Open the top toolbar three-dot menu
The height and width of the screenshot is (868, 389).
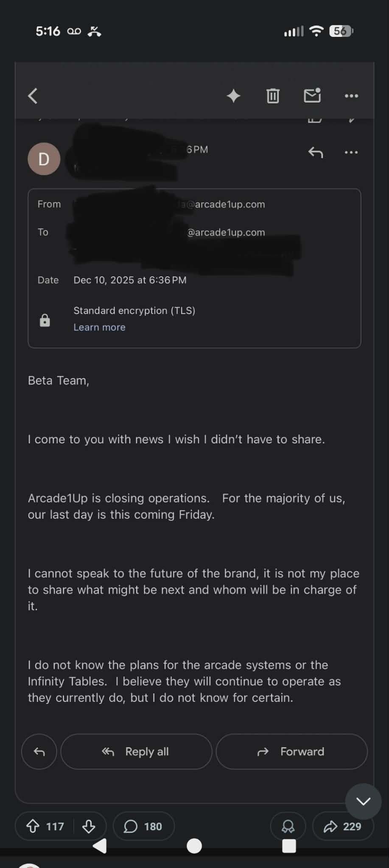click(351, 96)
